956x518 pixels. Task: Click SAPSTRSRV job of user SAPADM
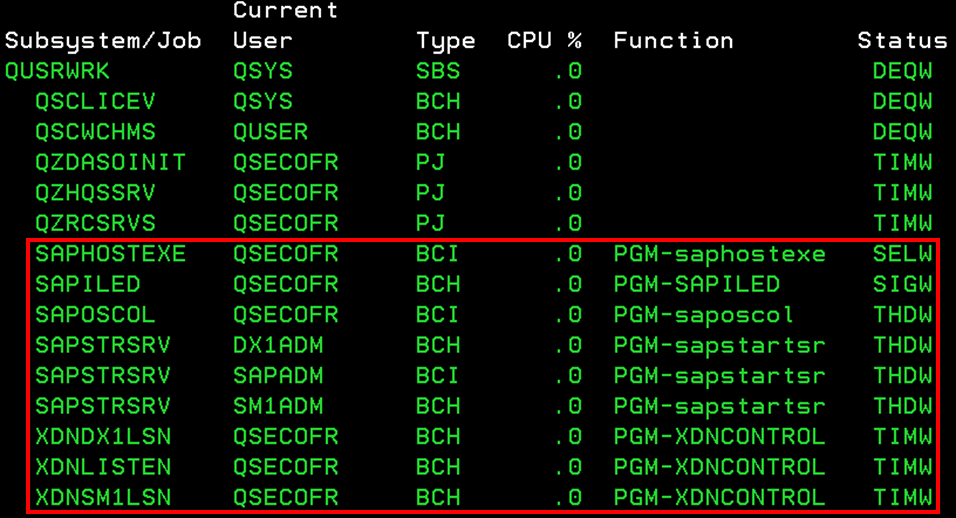103,376
